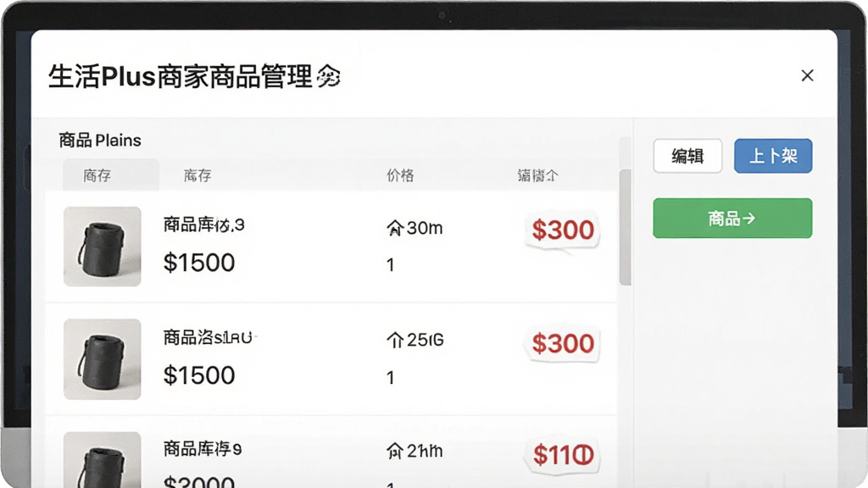Click the up-arrow icon beside 2hm

pyautogui.click(x=395, y=452)
